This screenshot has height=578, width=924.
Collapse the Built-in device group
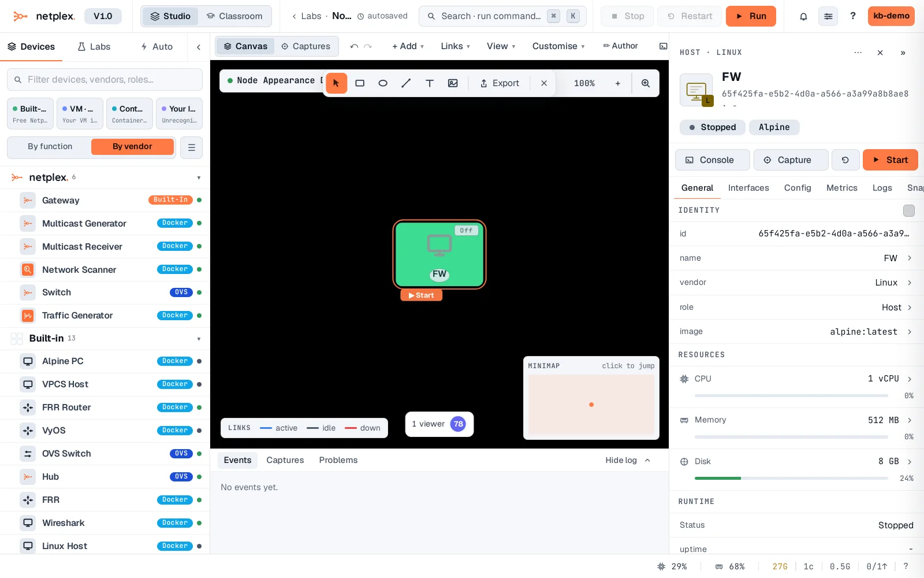pyautogui.click(x=199, y=339)
